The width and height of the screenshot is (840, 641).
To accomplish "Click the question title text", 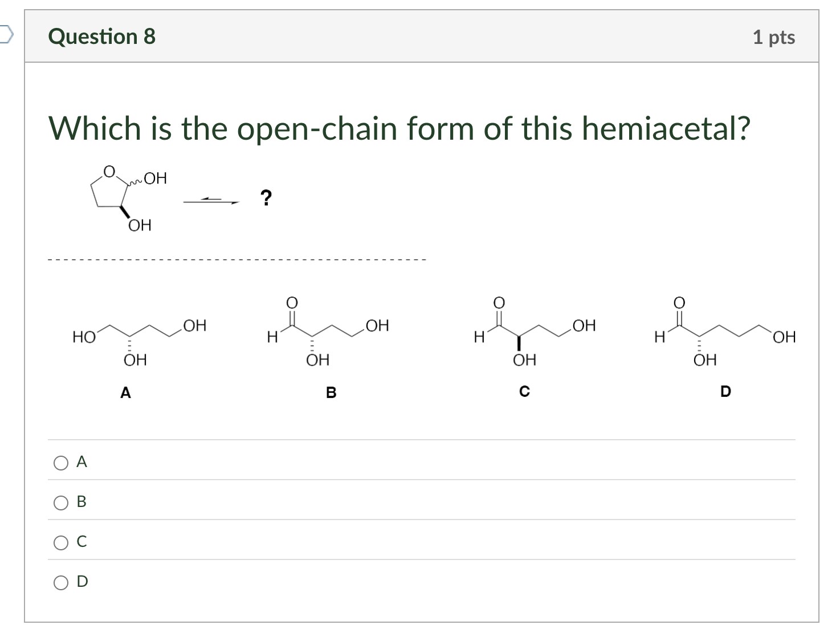I will (x=399, y=128).
